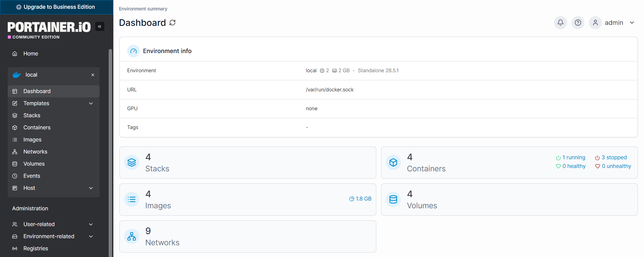
Task: Click the Templates edit icon in sidebar
Action: [x=15, y=103]
